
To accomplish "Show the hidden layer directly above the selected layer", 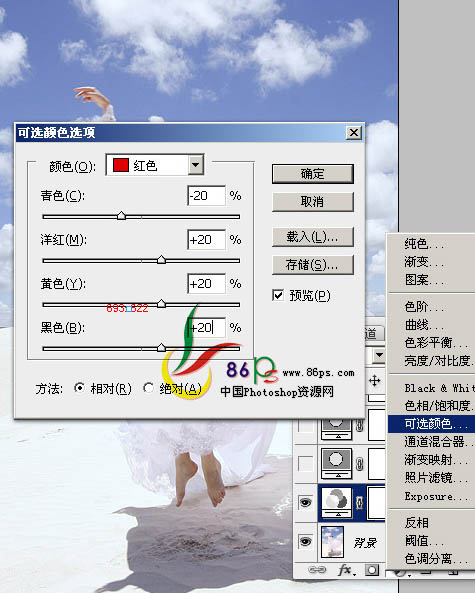I will [x=305, y=463].
